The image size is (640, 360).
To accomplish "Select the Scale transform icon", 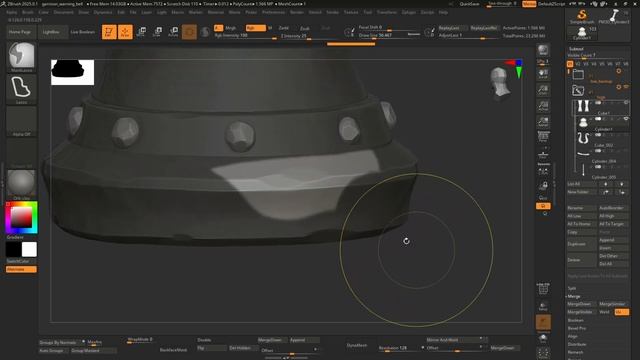I will point(157,32).
